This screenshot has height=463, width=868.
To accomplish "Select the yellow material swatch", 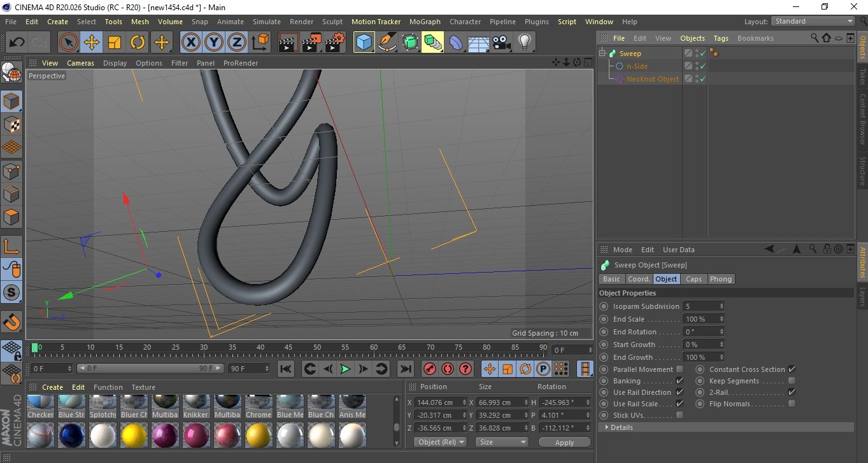I will 135,436.
